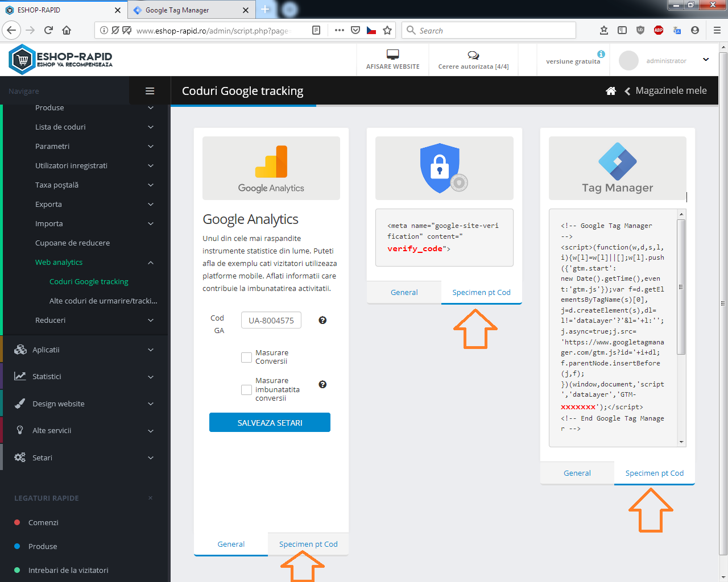The image size is (728, 582).
Task: Click the address bar URL field
Action: (213, 30)
